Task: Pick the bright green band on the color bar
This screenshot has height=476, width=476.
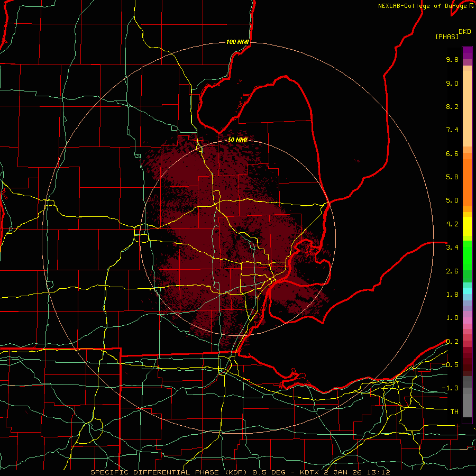Action: (467, 255)
